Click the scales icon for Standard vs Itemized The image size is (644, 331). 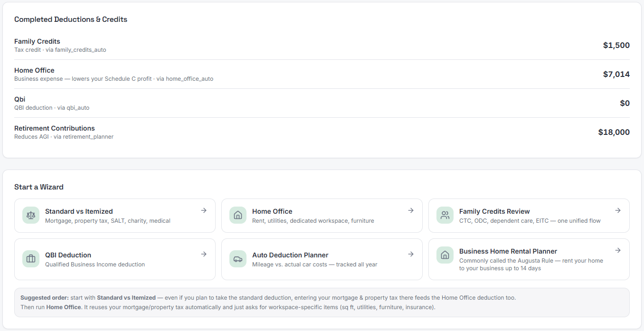point(31,215)
